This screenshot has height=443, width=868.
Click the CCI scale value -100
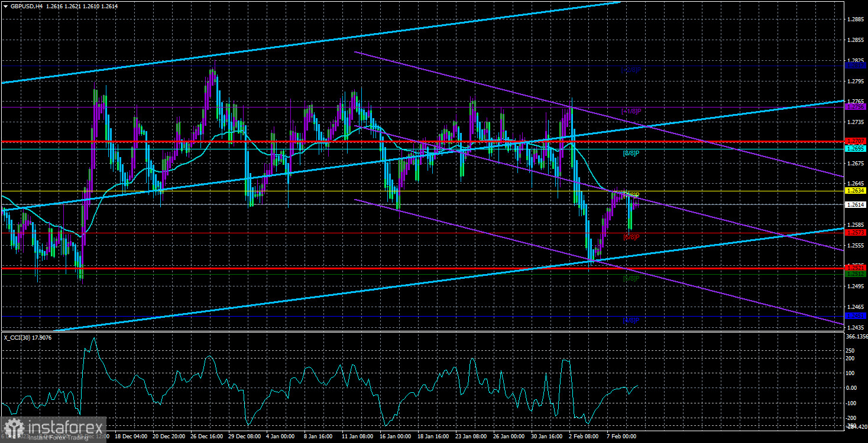tap(852, 403)
